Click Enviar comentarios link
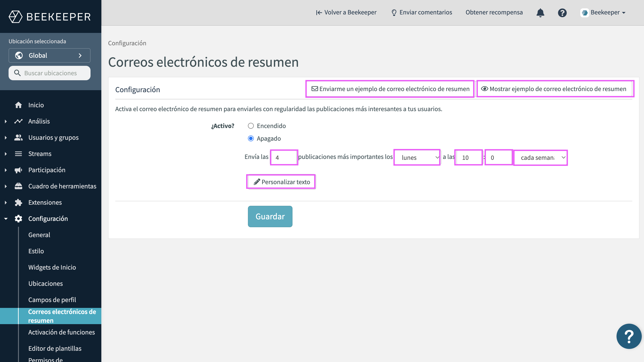The image size is (644, 362). click(422, 12)
